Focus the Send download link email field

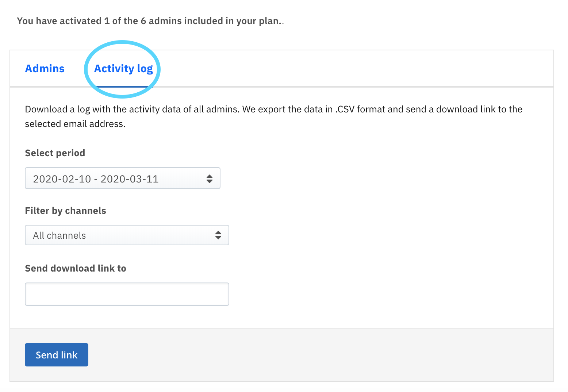coord(127,294)
